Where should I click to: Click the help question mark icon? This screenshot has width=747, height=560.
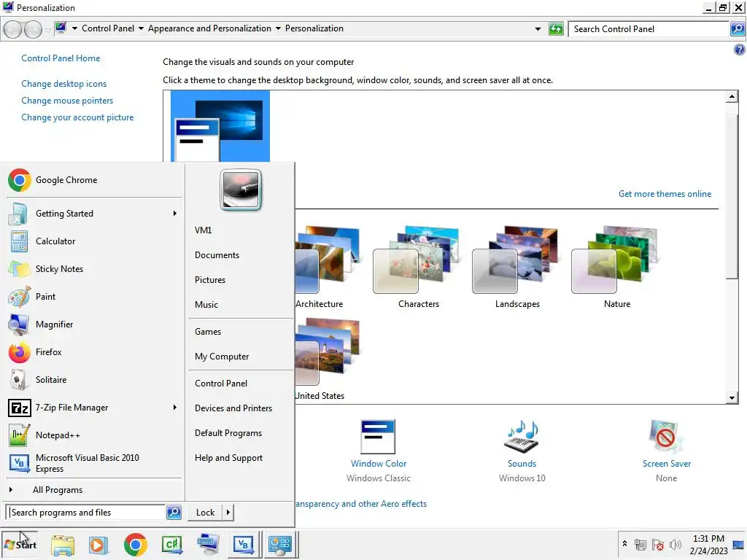pyautogui.click(x=740, y=50)
